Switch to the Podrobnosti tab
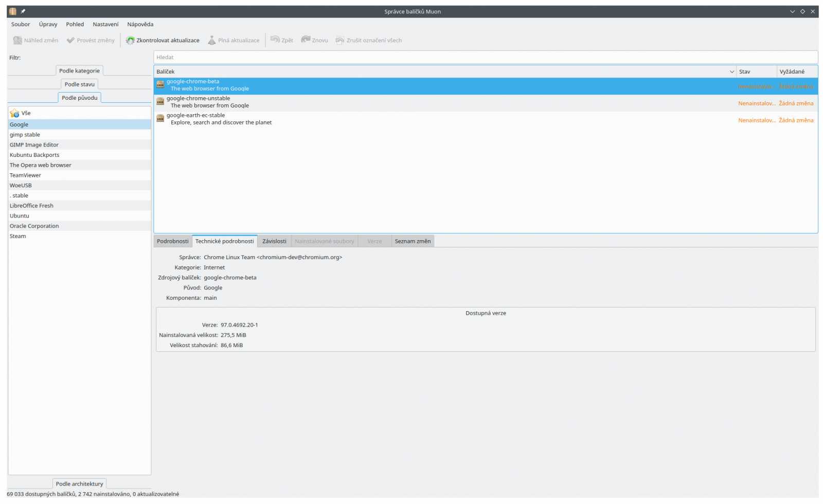 click(x=172, y=241)
